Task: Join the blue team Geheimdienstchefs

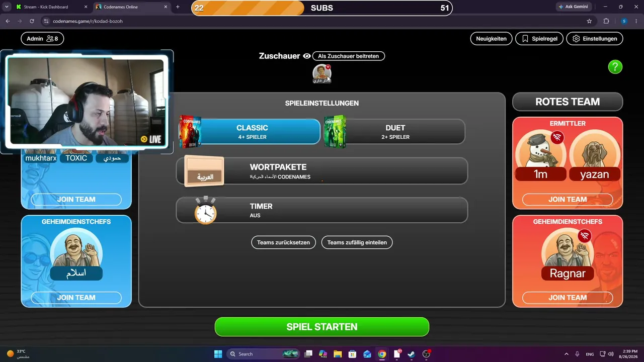Action: (x=76, y=298)
